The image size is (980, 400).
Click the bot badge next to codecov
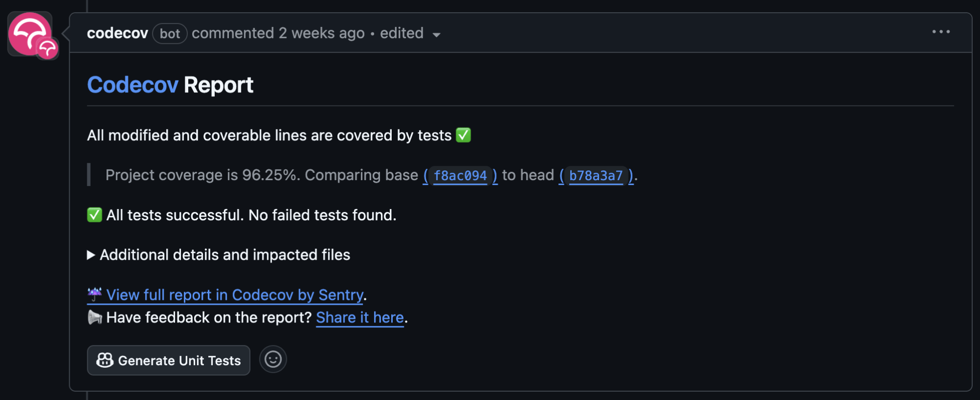[x=169, y=33]
